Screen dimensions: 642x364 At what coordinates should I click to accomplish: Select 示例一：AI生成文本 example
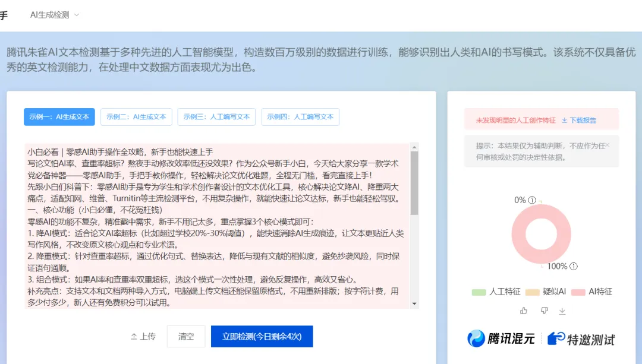59,117
